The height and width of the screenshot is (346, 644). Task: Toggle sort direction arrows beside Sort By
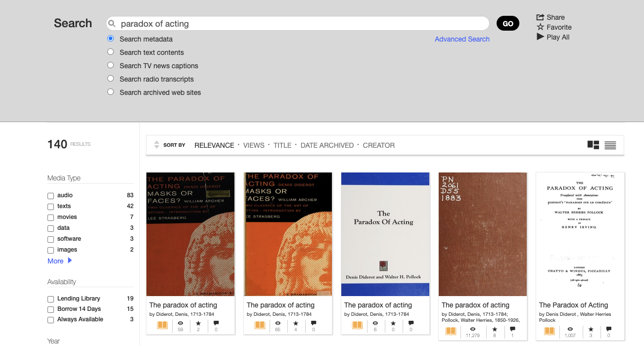(x=157, y=145)
